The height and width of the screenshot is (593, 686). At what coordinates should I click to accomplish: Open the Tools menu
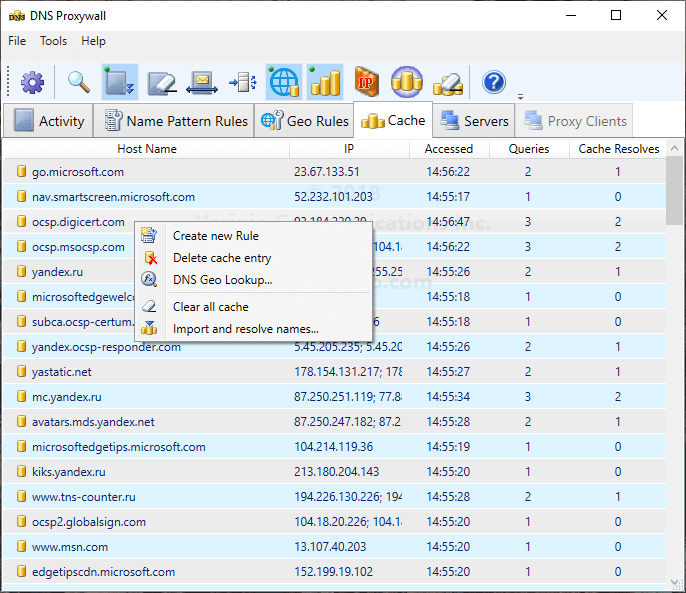pyautogui.click(x=54, y=41)
